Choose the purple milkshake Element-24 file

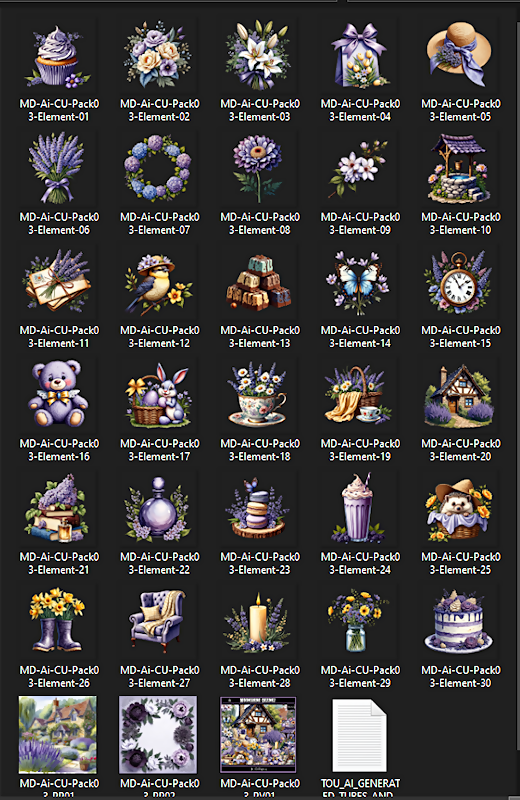(x=359, y=508)
